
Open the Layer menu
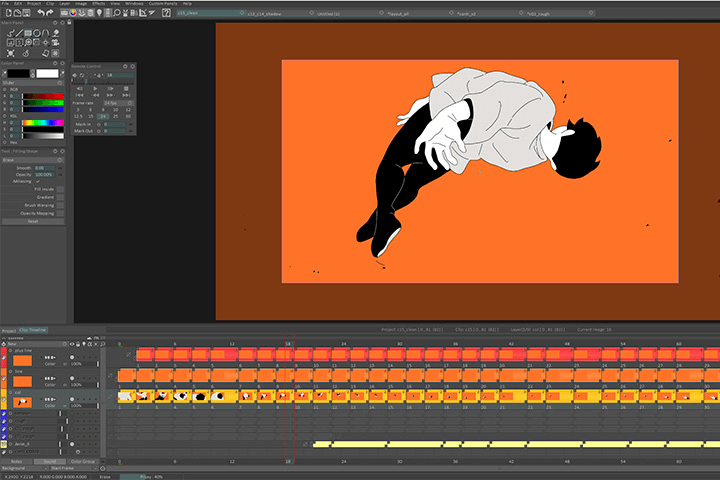[x=64, y=3]
